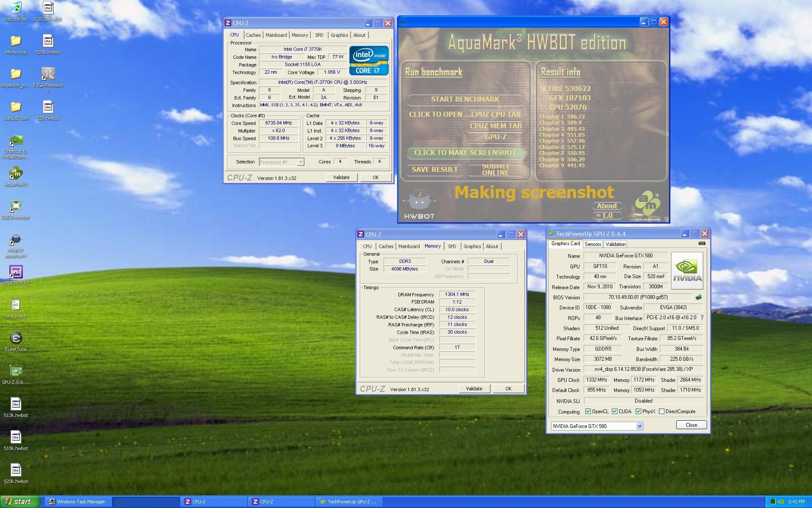
Task: Click the HWBOT logo in AquaMark
Action: 419,204
